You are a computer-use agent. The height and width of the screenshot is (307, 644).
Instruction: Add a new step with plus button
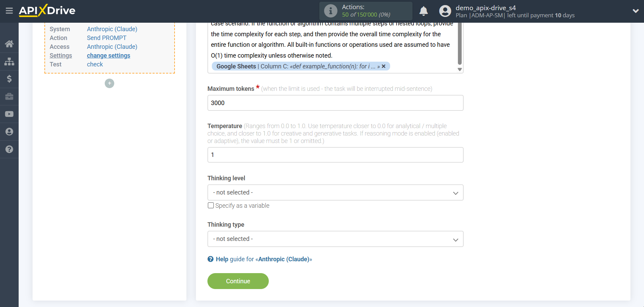(x=109, y=83)
